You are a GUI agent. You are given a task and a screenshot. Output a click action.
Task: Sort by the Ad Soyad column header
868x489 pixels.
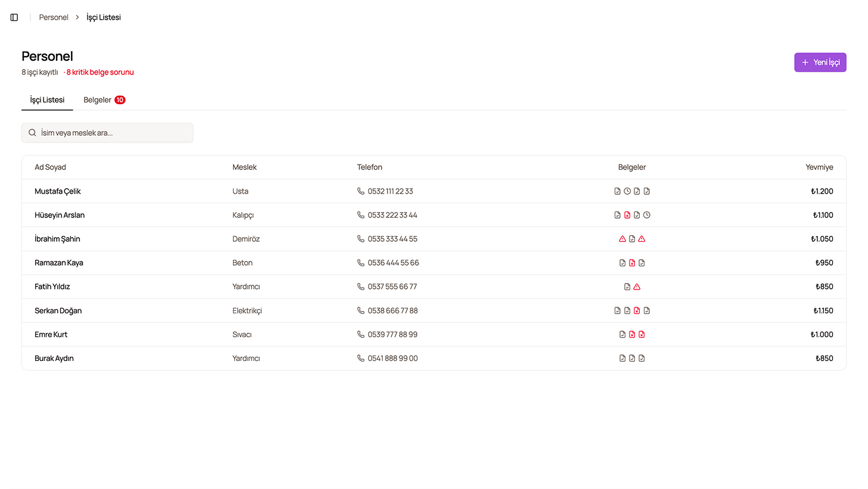coord(50,167)
